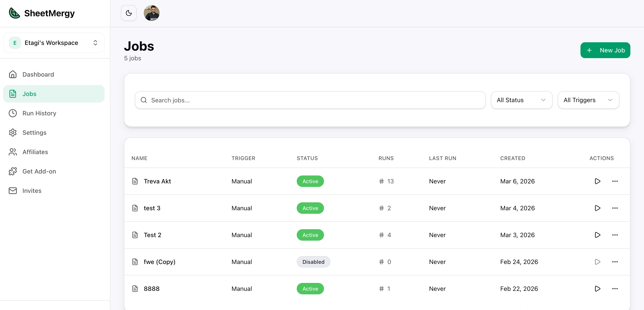
Task: Go to Dashboard in sidebar
Action: pyautogui.click(x=38, y=74)
